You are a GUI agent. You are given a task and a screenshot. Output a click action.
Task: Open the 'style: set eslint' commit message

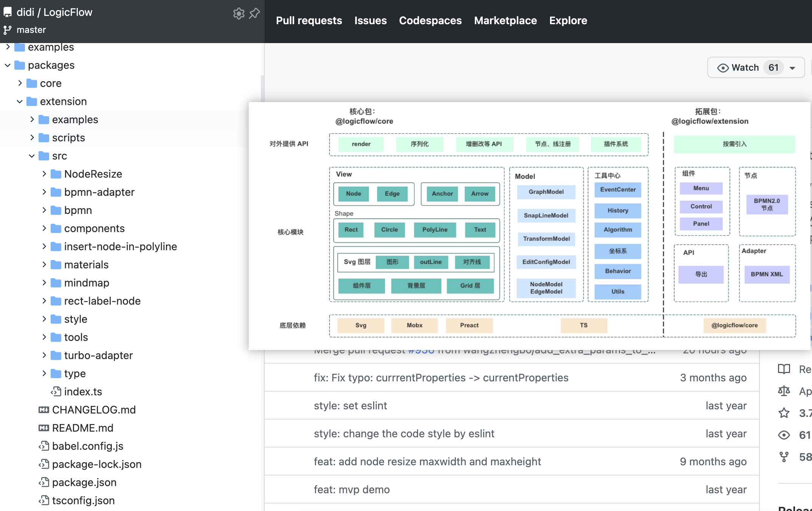pyautogui.click(x=350, y=406)
